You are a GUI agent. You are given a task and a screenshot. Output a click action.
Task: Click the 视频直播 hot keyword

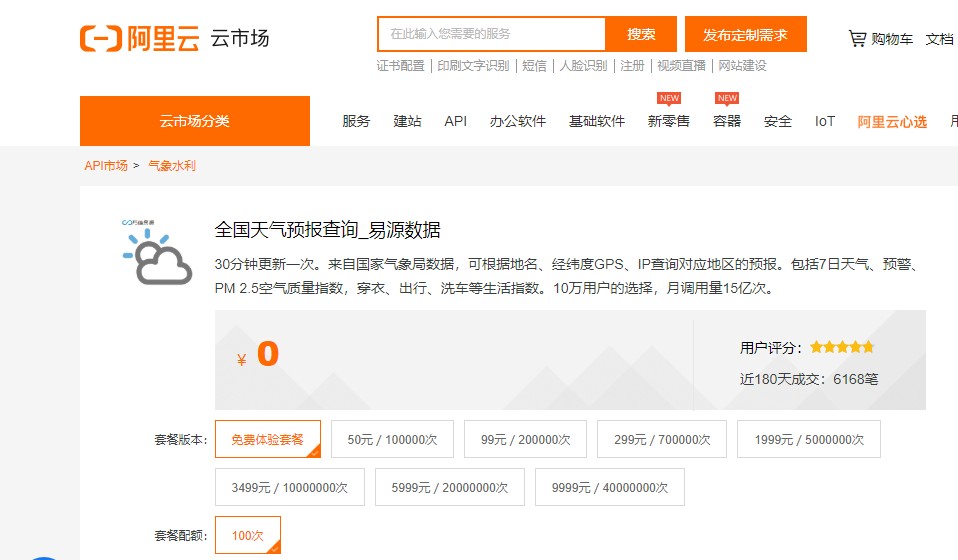click(681, 65)
